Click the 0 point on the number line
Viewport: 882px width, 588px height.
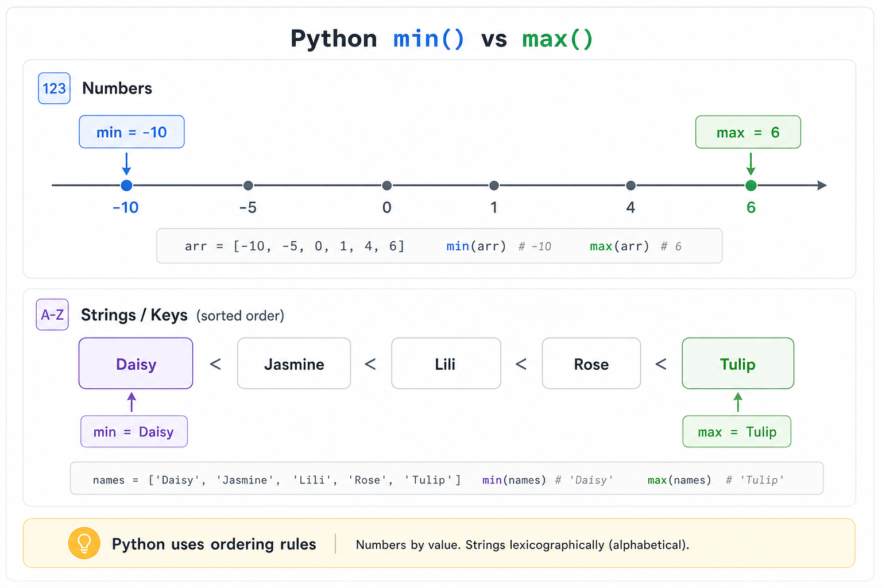point(387,185)
